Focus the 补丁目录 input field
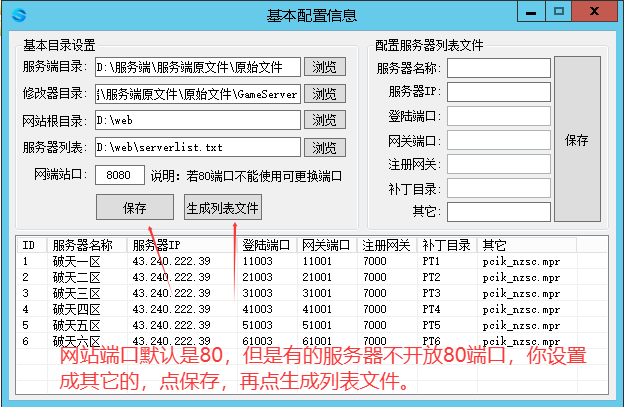Image resolution: width=624 pixels, height=407 pixels. click(x=498, y=188)
